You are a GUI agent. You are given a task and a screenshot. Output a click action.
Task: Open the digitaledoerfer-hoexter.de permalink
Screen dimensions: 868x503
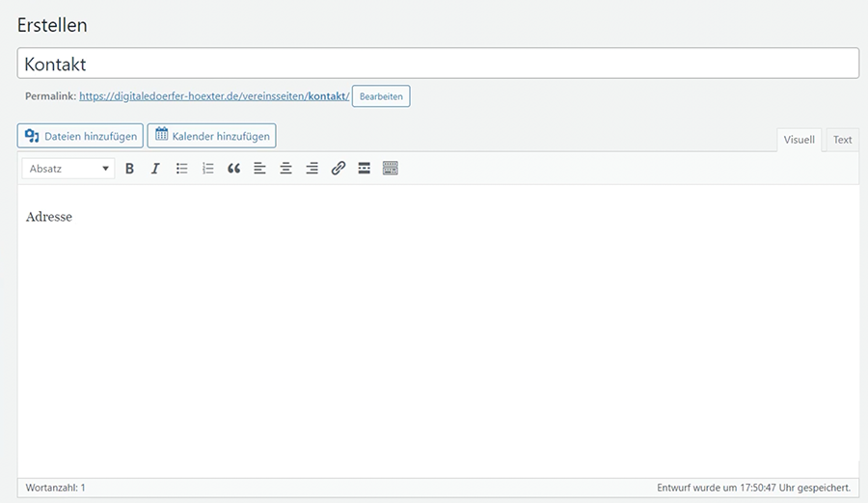(213, 96)
